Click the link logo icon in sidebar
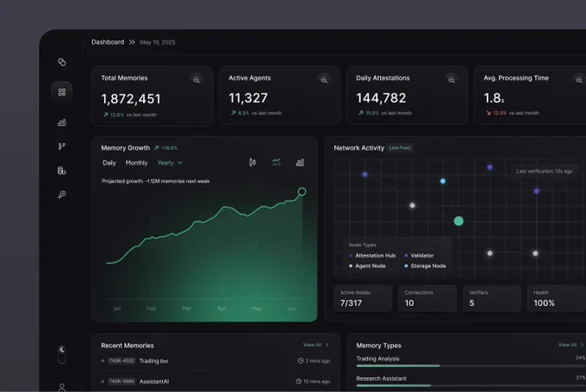Viewport: 586px width, 392px height. 62,62
